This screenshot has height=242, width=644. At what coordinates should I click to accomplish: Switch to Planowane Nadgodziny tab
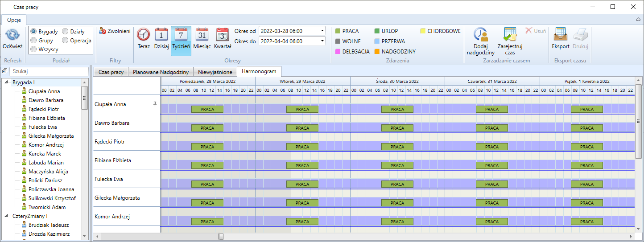pos(161,72)
